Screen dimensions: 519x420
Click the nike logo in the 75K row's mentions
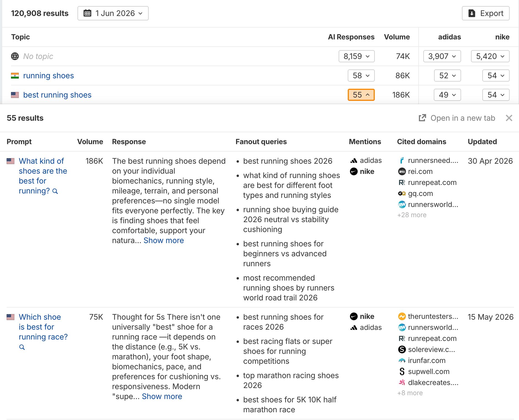[354, 316]
